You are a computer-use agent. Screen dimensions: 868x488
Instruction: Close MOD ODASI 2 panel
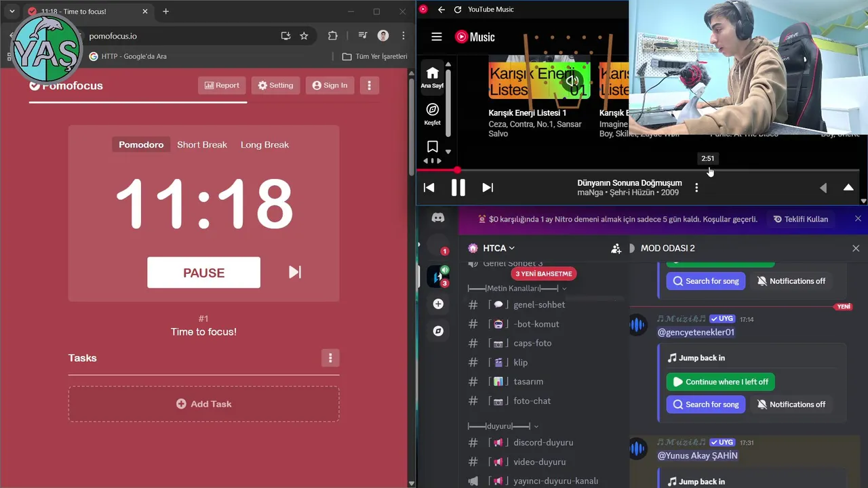pos(856,249)
